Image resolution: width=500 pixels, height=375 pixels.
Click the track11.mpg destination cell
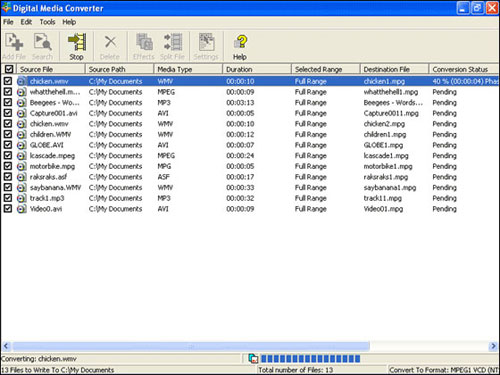383,198
